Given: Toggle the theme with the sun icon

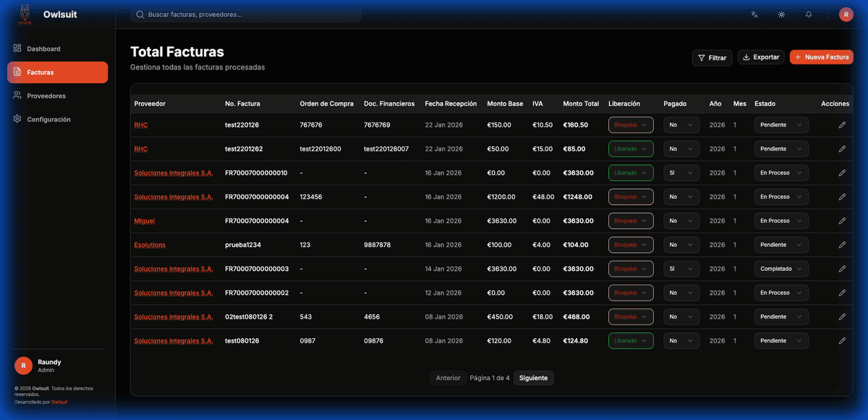Looking at the screenshot, I should pos(781,14).
